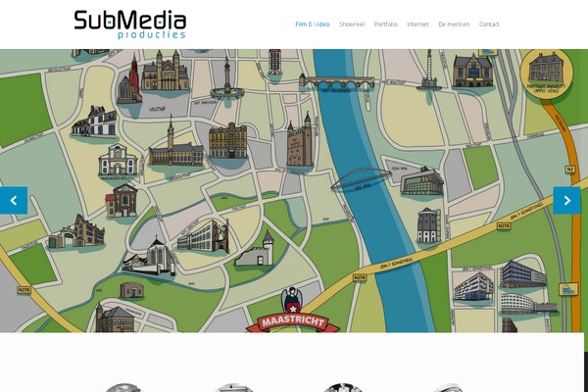This screenshot has height=392, width=588.
Task: Open De mensen page
Action: point(454,24)
